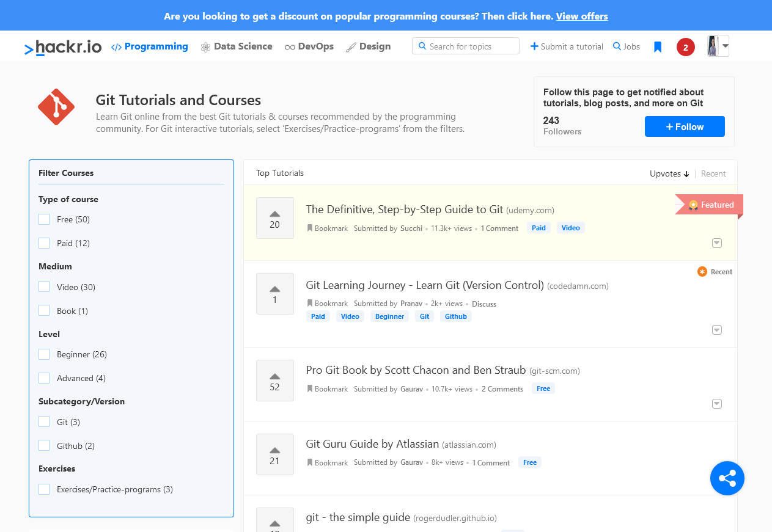
Task: Click Submit a tutorial link
Action: (567, 46)
